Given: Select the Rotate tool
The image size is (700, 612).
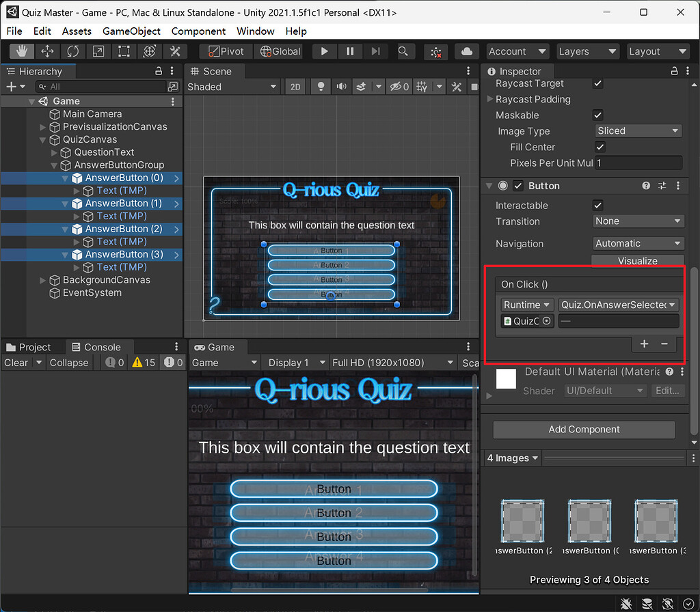Looking at the screenshot, I should coord(73,51).
